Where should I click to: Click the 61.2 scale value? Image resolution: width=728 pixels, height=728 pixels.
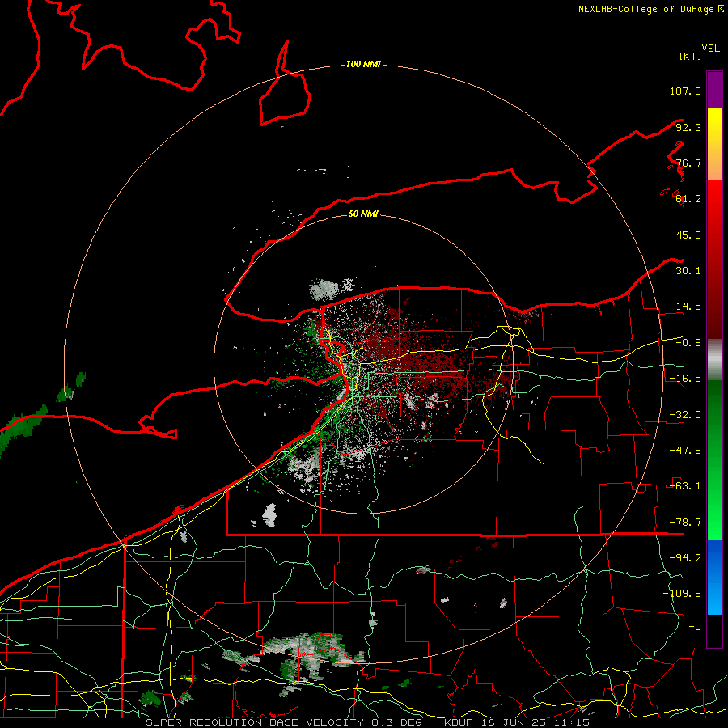(x=688, y=199)
